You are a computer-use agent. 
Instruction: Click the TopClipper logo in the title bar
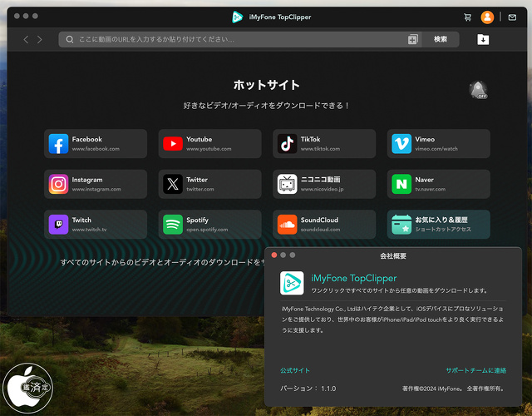[x=237, y=17]
